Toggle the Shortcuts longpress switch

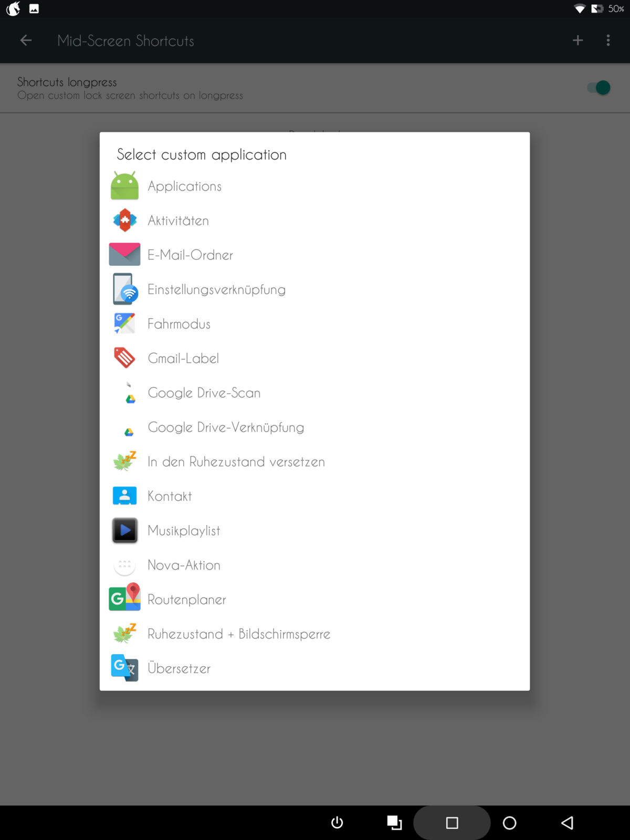598,88
